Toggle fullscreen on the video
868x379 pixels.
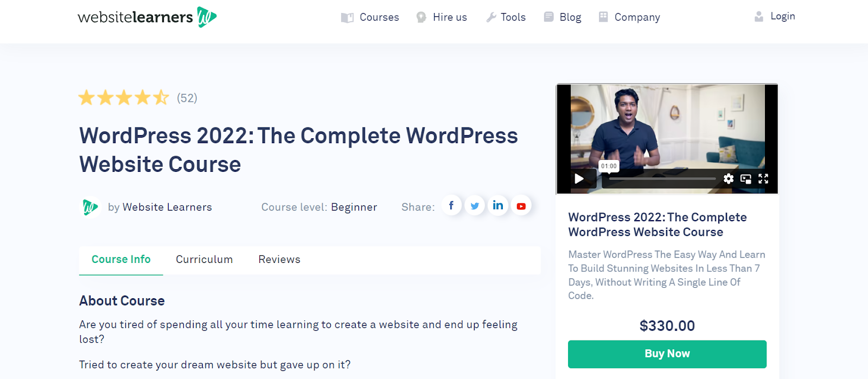763,178
